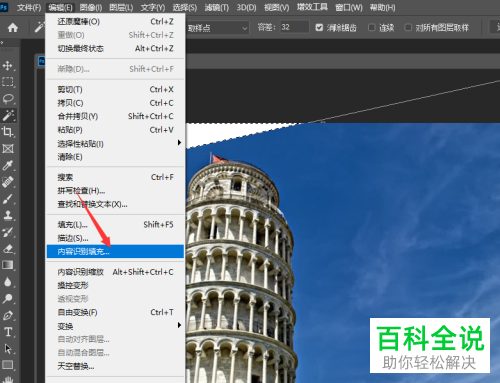Open the 窗口(W) menu
Screen dimensions: 500x383
click(x=349, y=7)
